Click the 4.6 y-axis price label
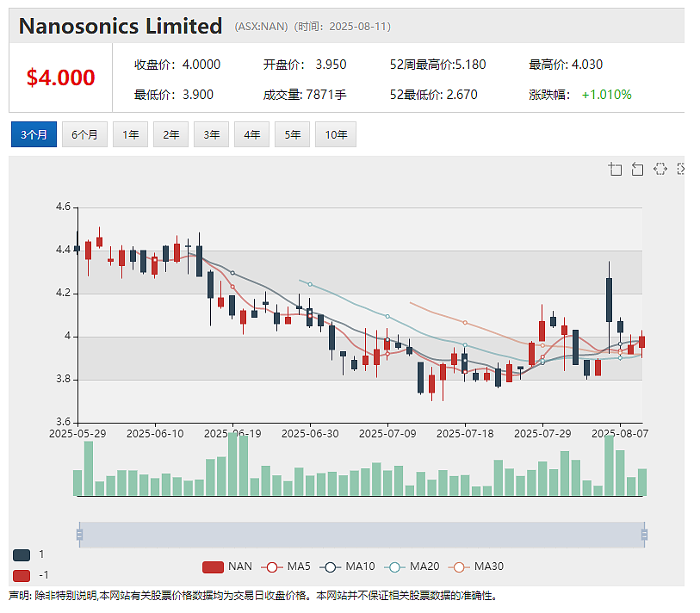 tap(63, 207)
